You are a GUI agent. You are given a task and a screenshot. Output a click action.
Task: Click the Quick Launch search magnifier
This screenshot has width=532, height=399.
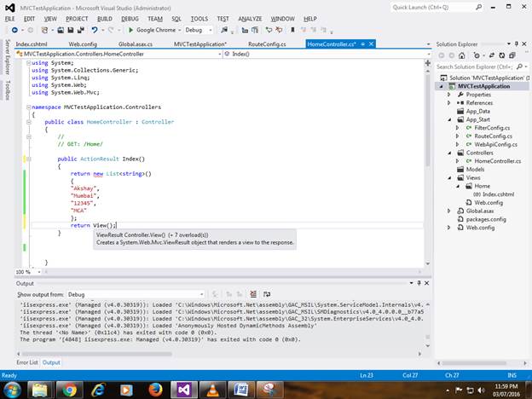[x=479, y=7]
